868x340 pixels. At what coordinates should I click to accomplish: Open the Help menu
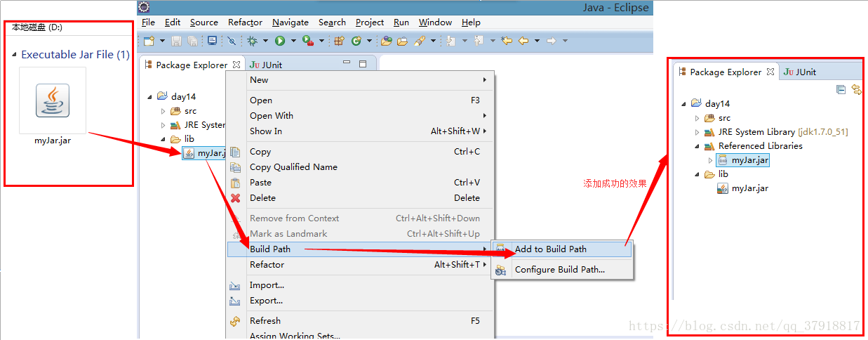[471, 22]
